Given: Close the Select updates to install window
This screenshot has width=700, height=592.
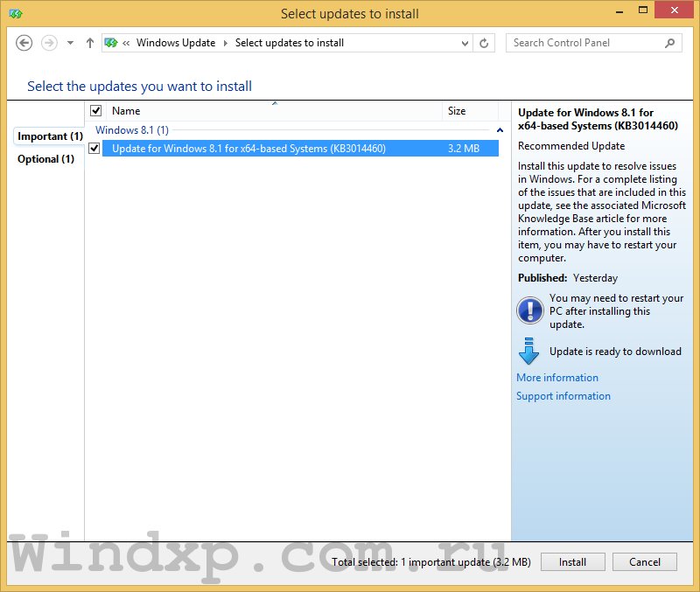Looking at the screenshot, I should coord(674,10).
